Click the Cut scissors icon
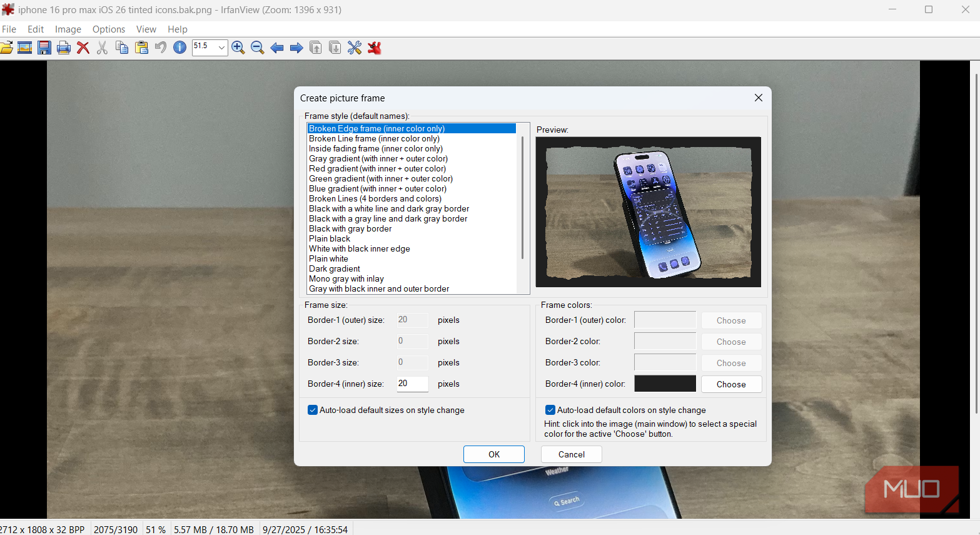The width and height of the screenshot is (980, 535). [103, 48]
